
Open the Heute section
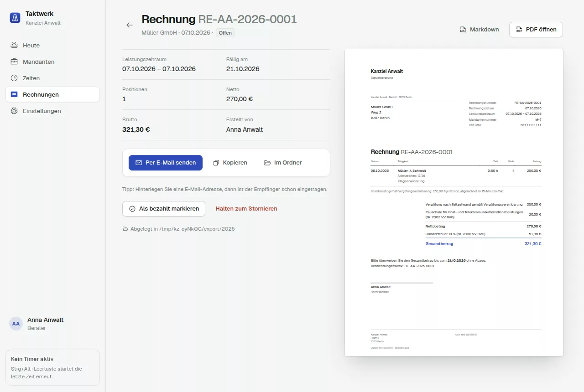point(52,45)
